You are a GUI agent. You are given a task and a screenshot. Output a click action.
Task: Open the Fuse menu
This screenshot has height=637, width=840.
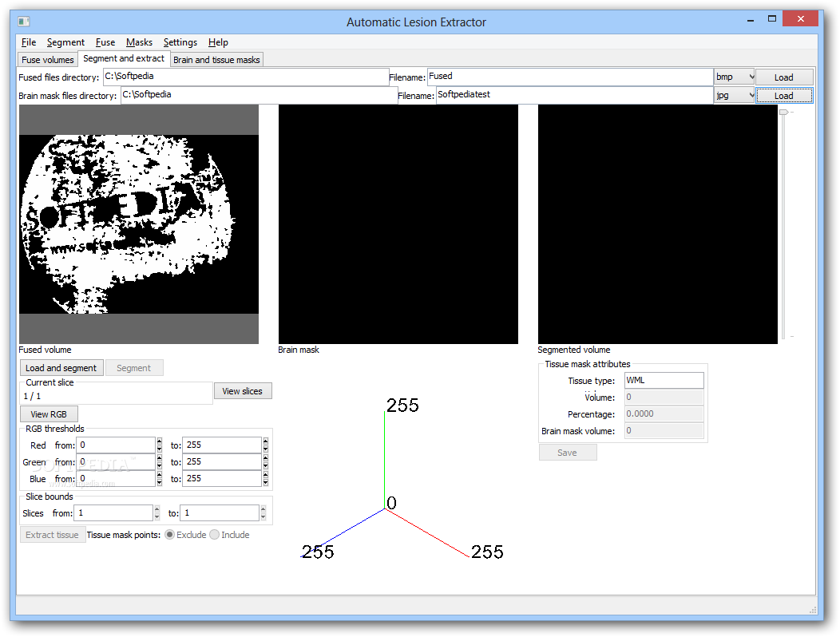tap(105, 42)
